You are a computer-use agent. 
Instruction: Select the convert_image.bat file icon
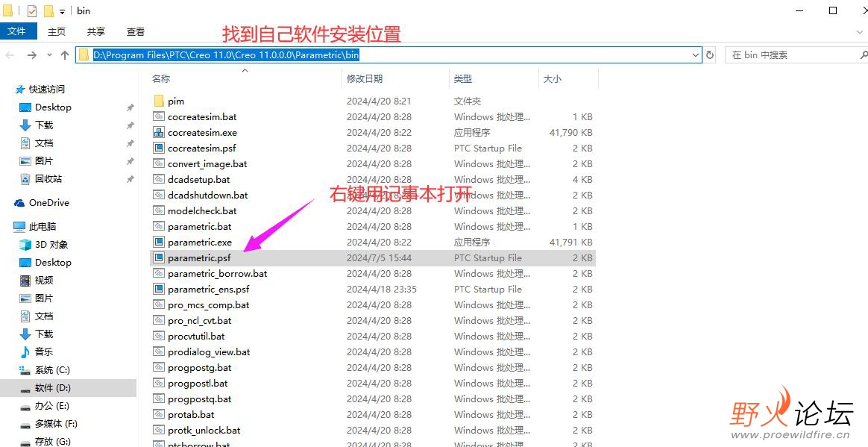[159, 164]
